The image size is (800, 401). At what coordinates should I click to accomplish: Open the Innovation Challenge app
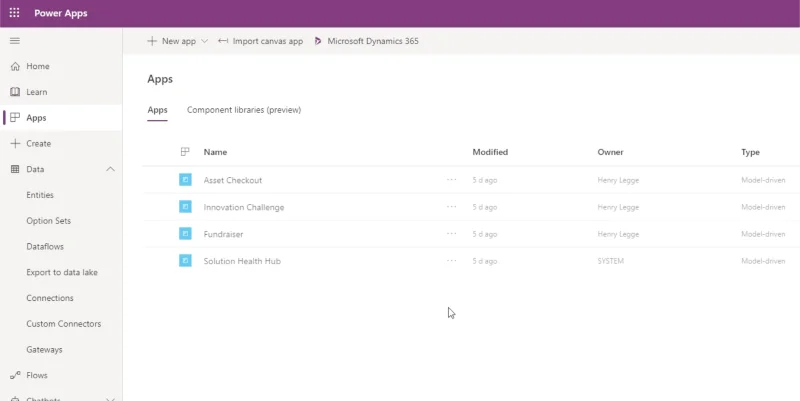(244, 207)
